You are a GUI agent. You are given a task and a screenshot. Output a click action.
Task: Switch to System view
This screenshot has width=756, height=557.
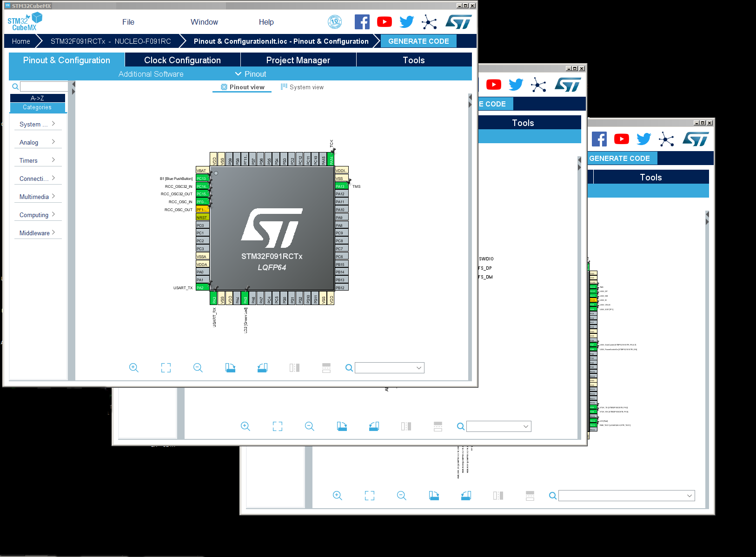pyautogui.click(x=302, y=87)
